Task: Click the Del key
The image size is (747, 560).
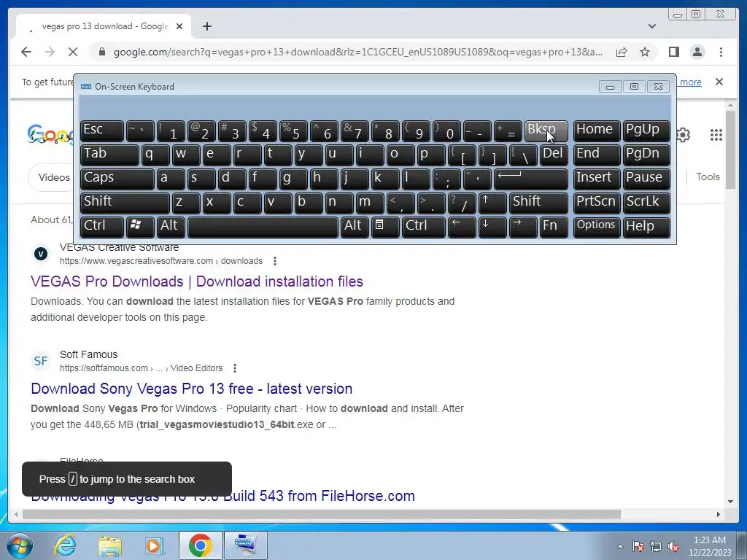Action: [x=554, y=155]
